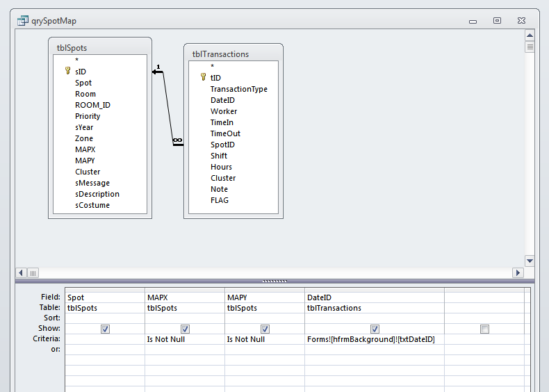The image size is (549, 392).
Task: Select Priority field in tblSpots
Action: pos(88,116)
